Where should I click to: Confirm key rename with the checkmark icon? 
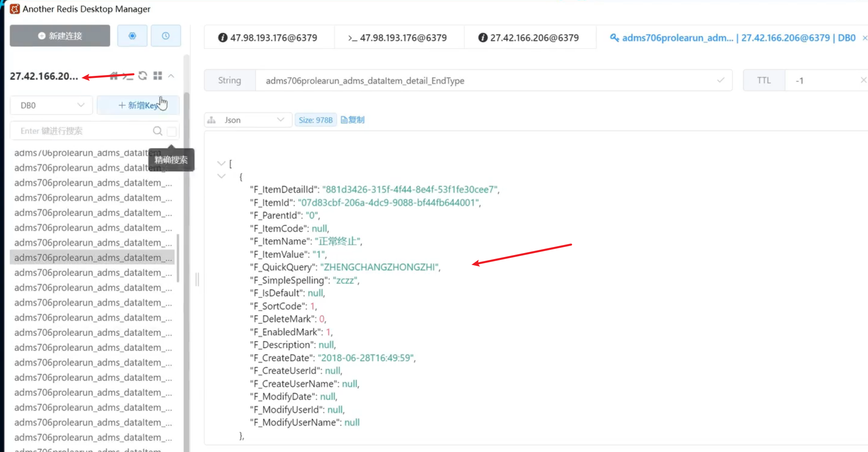[720, 80]
